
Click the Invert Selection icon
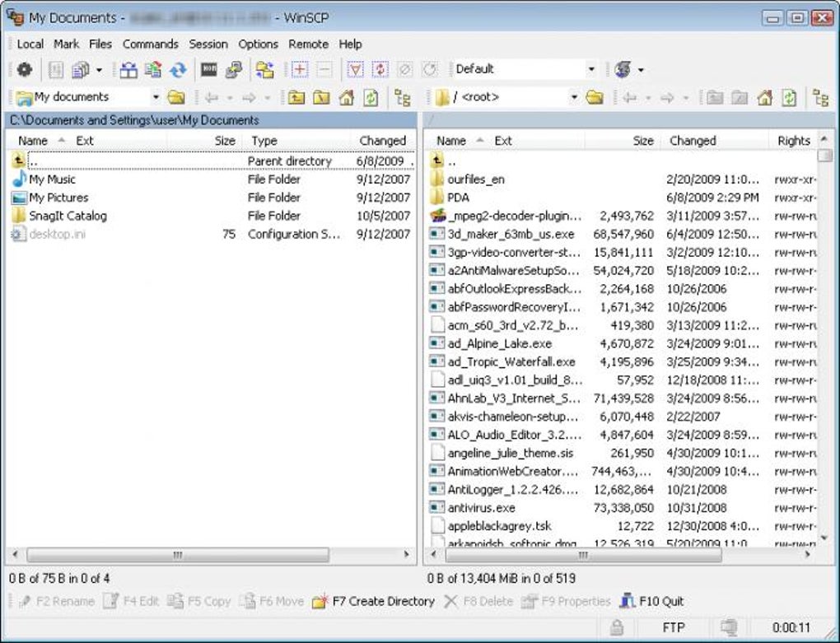(x=380, y=70)
